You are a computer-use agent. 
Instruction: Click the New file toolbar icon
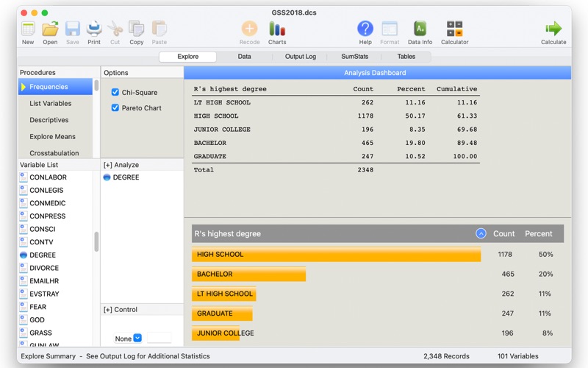coord(28,29)
